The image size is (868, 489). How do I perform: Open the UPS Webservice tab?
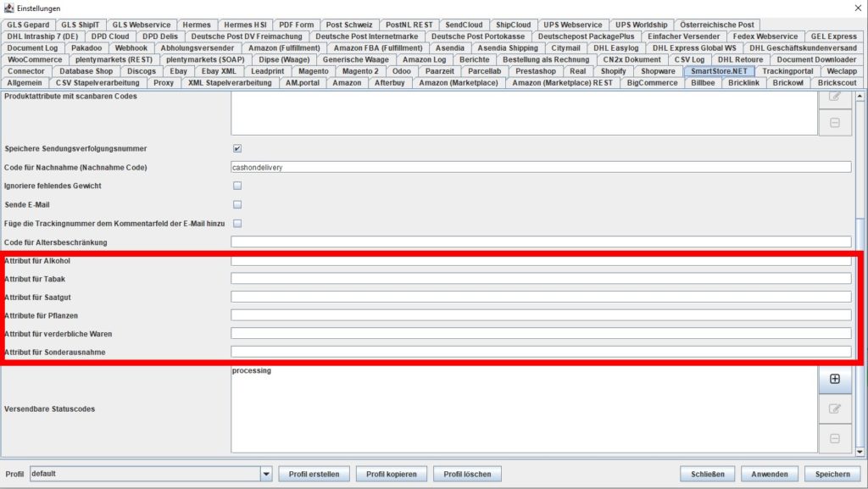[573, 25]
